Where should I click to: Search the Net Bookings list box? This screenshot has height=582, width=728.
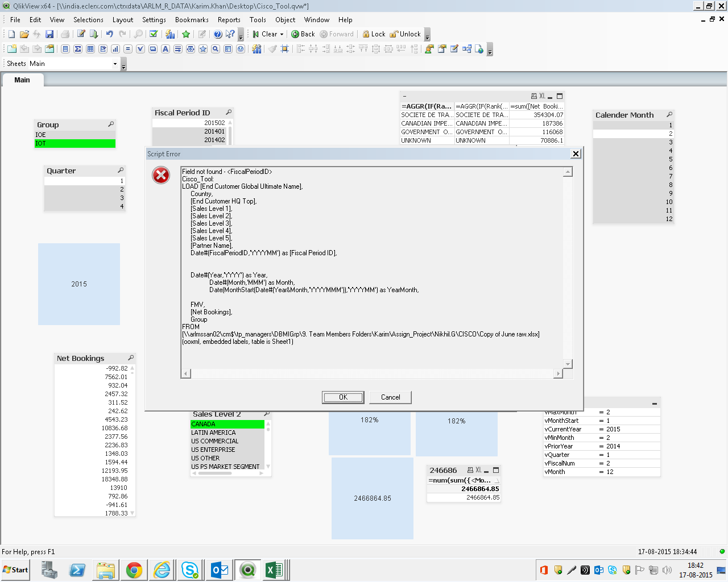coord(131,357)
